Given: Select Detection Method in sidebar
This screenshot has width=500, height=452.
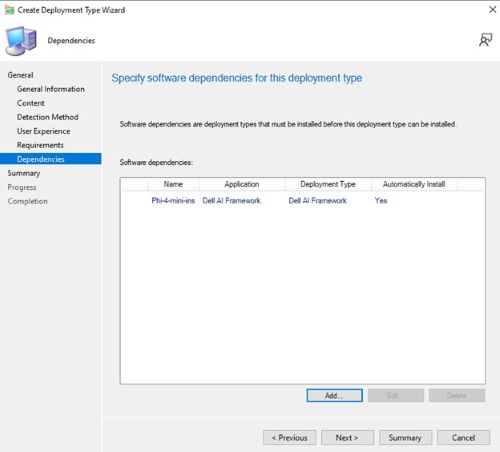Looking at the screenshot, I should point(48,117).
